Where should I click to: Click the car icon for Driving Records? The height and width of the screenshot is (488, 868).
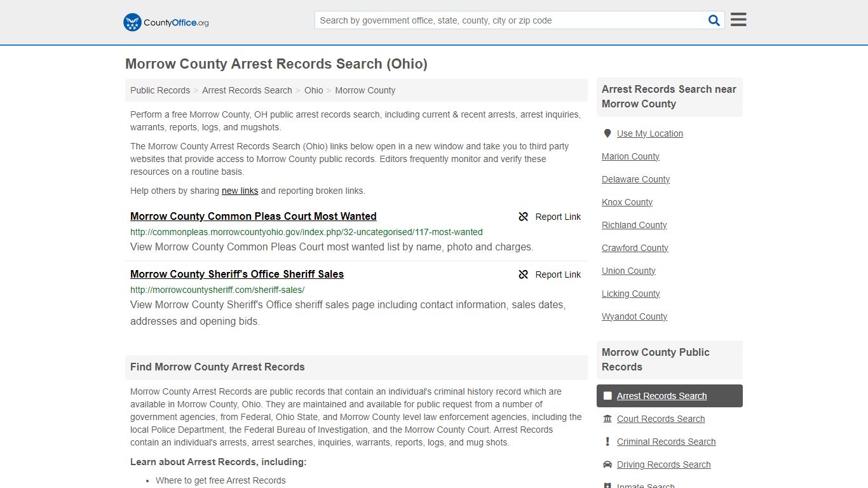coord(607,464)
